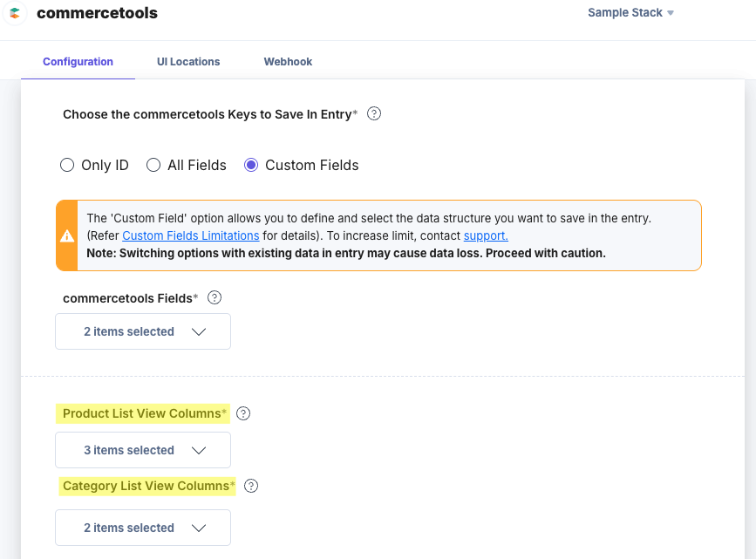756x559 pixels.
Task: Select the Custom Fields radio option
Action: coord(251,165)
